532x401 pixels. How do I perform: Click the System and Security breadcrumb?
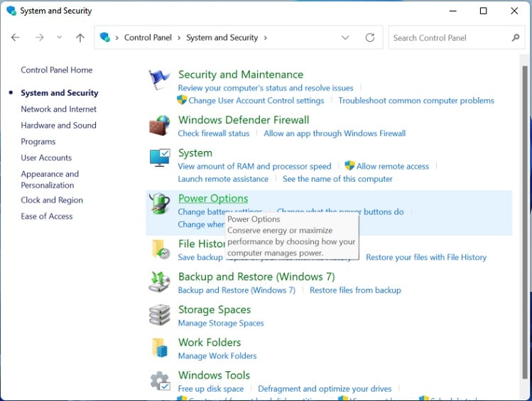pyautogui.click(x=222, y=38)
